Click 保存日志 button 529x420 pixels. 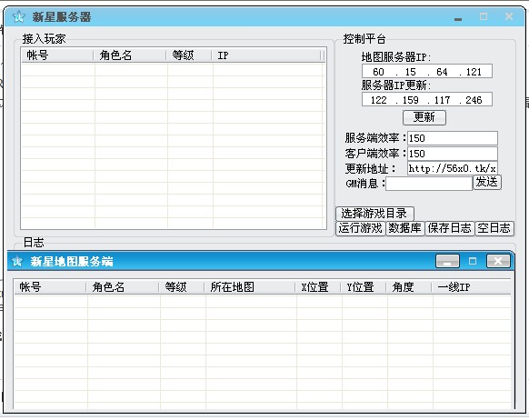tap(449, 228)
